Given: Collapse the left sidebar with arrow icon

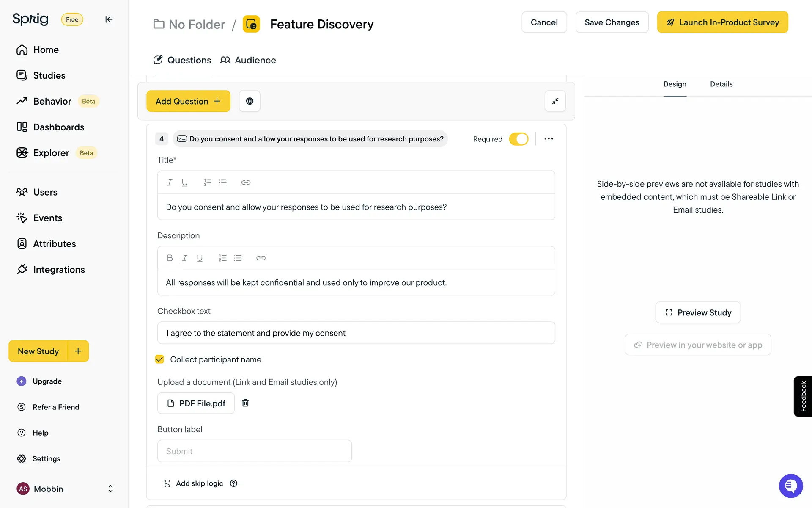Looking at the screenshot, I should click(x=109, y=19).
